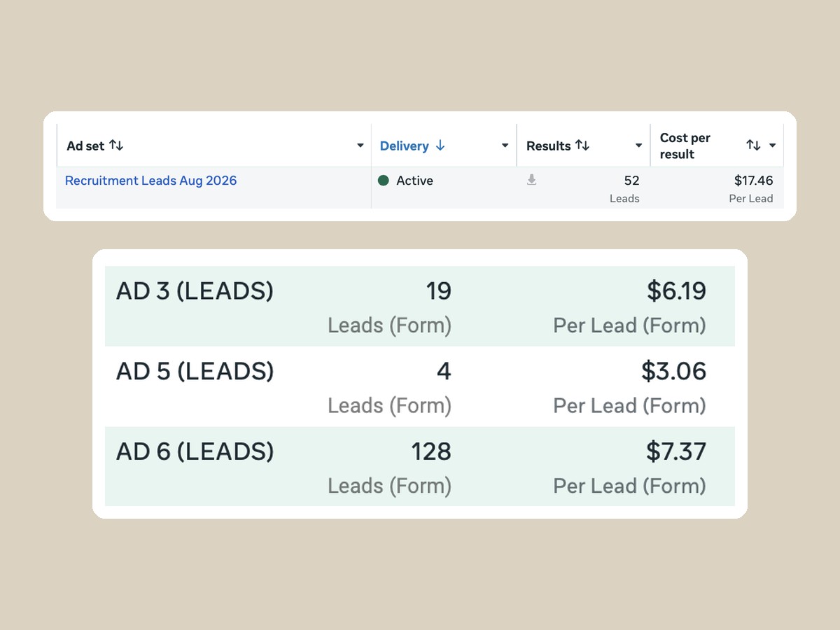Sort by the Cost per result arrows
Viewport: 840px width, 630px height.
point(753,146)
